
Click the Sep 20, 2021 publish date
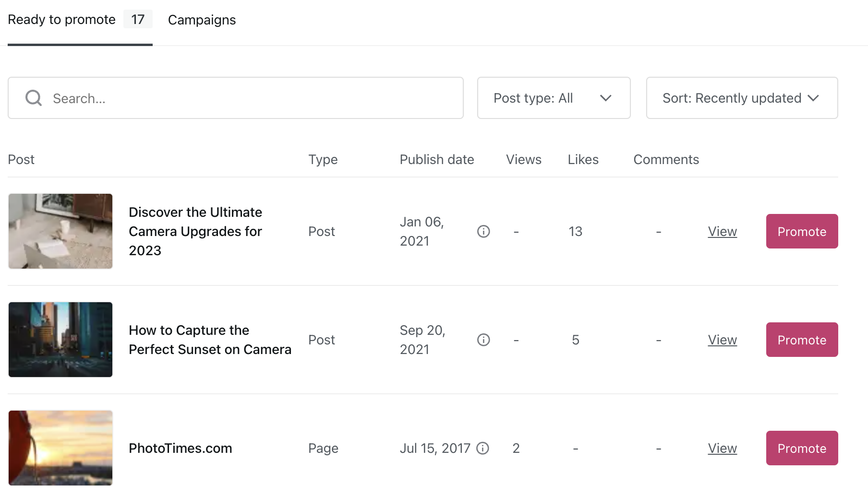click(422, 340)
